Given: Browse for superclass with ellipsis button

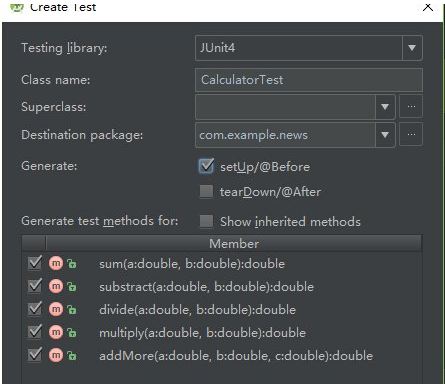Looking at the screenshot, I should tap(411, 106).
